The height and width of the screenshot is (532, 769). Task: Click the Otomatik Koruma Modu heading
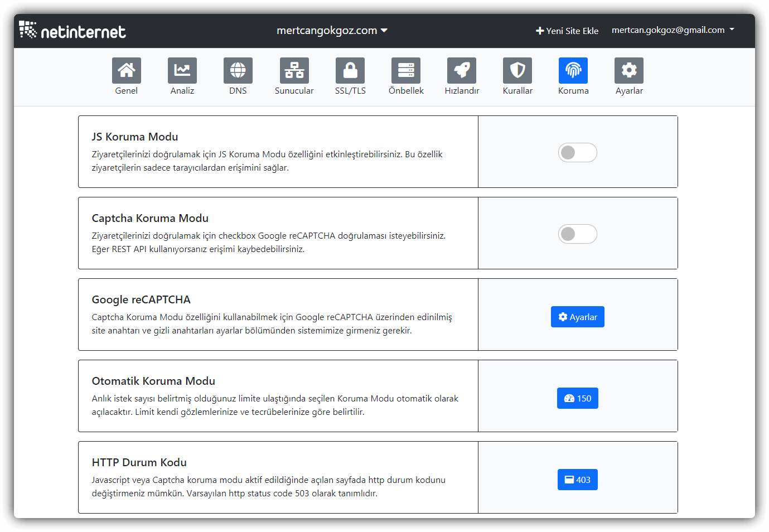pyautogui.click(x=153, y=381)
